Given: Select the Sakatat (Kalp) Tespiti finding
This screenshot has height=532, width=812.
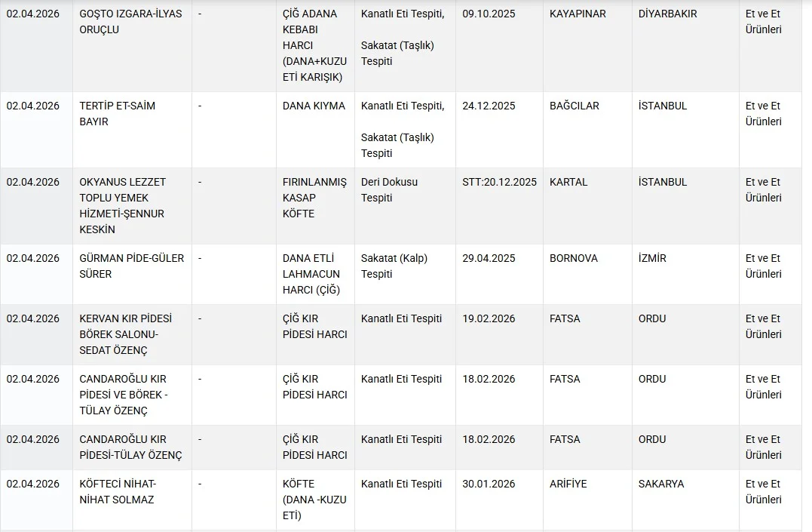Looking at the screenshot, I should pos(394,266).
